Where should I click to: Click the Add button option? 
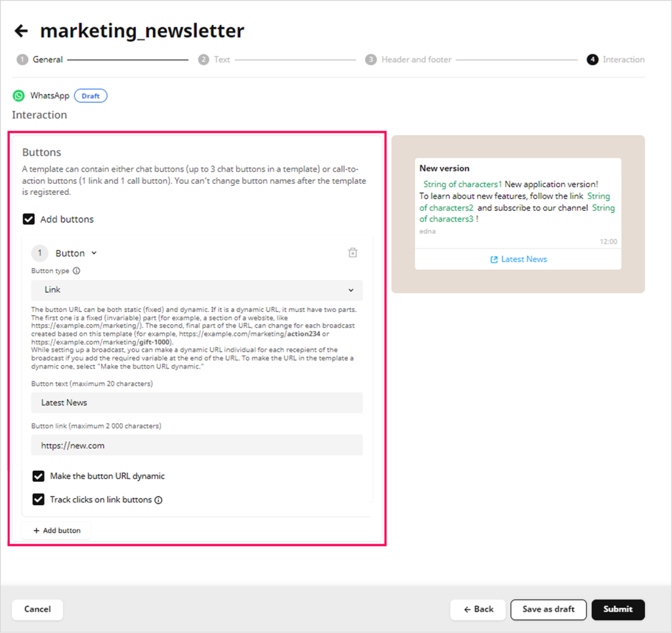[56, 531]
